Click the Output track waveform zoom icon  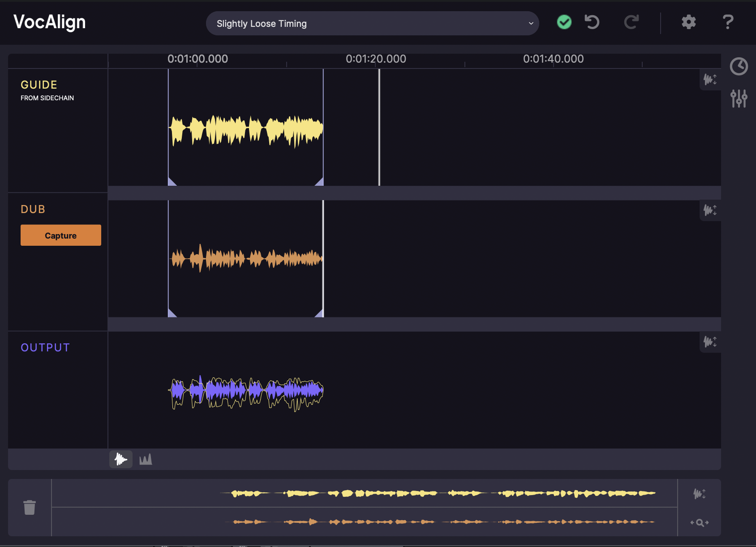(x=710, y=342)
